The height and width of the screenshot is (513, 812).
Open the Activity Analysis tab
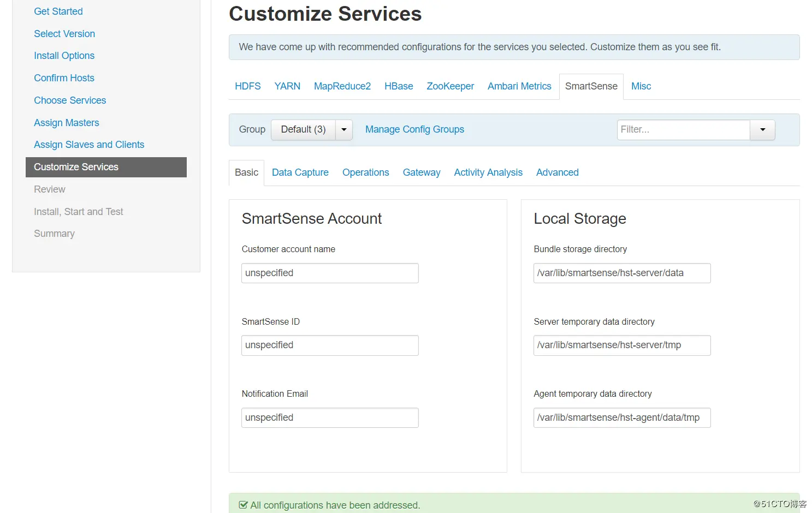pyautogui.click(x=488, y=172)
